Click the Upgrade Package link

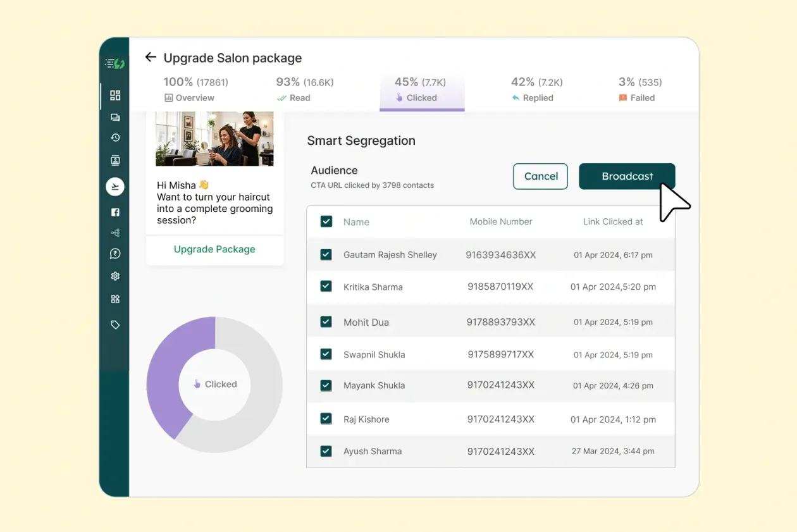[x=214, y=249]
